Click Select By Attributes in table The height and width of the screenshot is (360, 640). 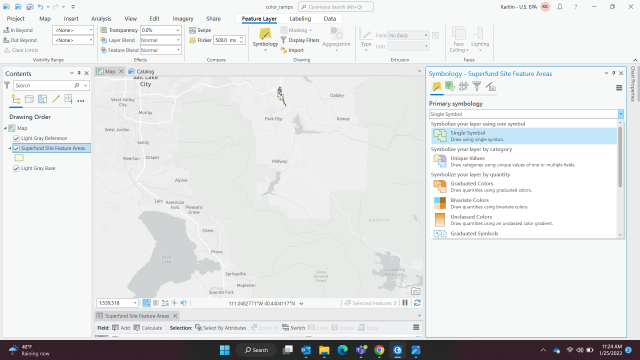[x=221, y=328]
